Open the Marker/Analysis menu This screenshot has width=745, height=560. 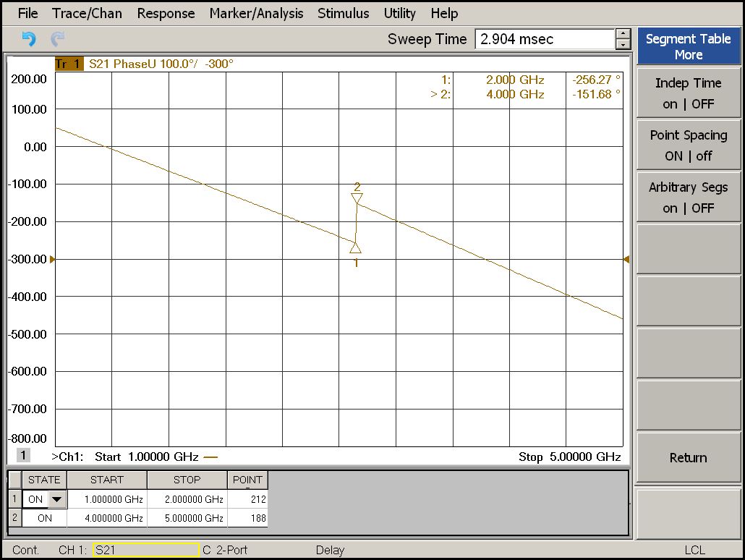pyautogui.click(x=256, y=13)
